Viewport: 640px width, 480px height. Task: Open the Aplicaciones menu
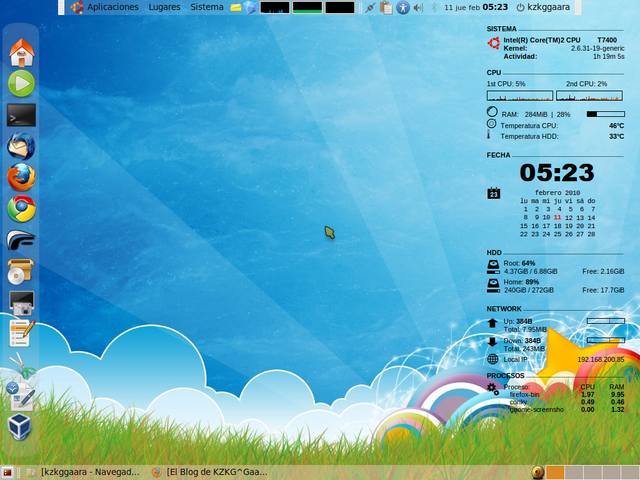(x=113, y=7)
